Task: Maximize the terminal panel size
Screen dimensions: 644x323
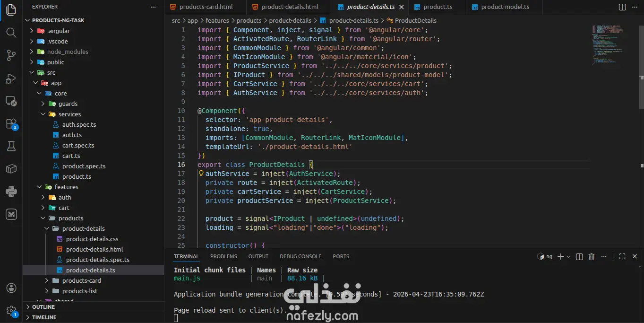Action: (x=622, y=256)
